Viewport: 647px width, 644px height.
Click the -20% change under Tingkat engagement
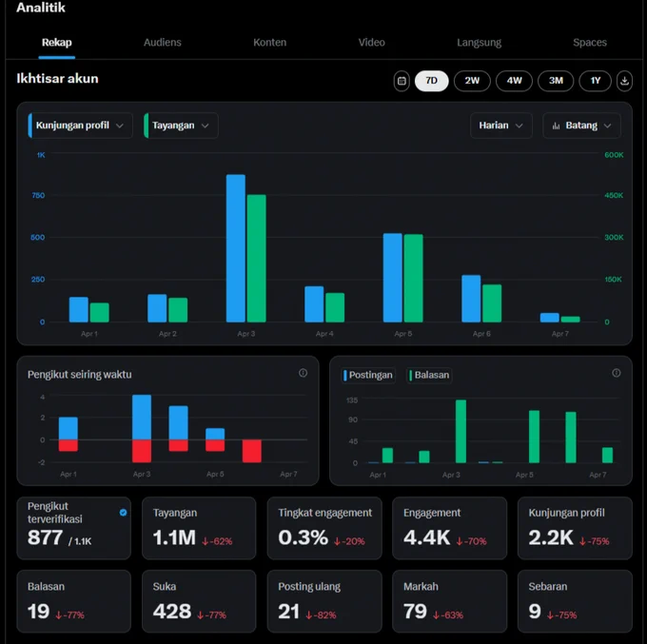[349, 541]
